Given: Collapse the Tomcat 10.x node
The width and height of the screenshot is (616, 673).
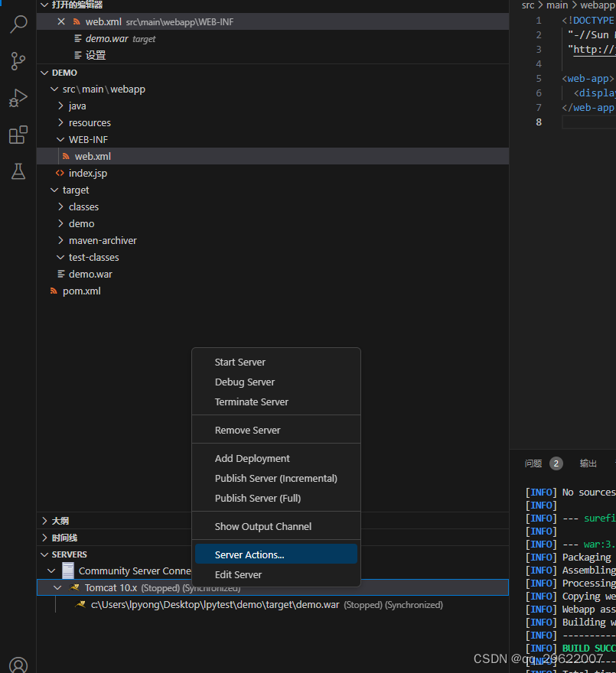Looking at the screenshot, I should point(57,587).
